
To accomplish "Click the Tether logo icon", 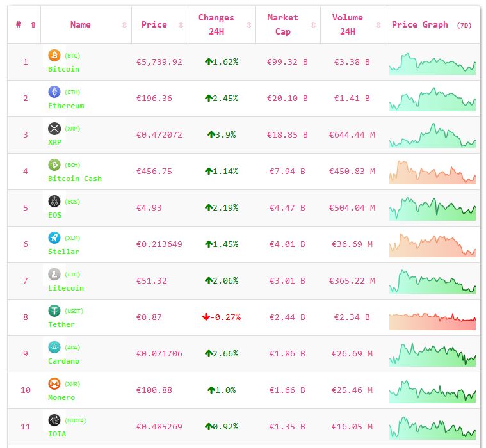I will [x=54, y=311].
